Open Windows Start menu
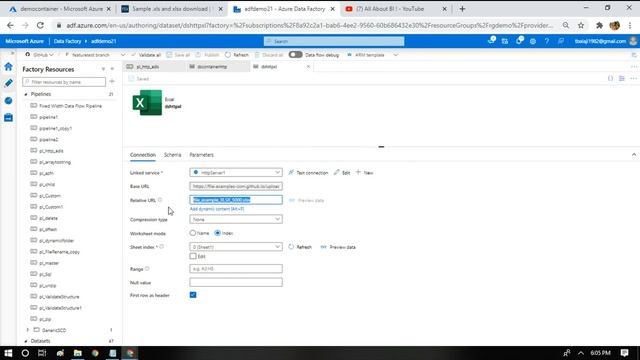The width and height of the screenshot is (640, 360). coord(8,353)
